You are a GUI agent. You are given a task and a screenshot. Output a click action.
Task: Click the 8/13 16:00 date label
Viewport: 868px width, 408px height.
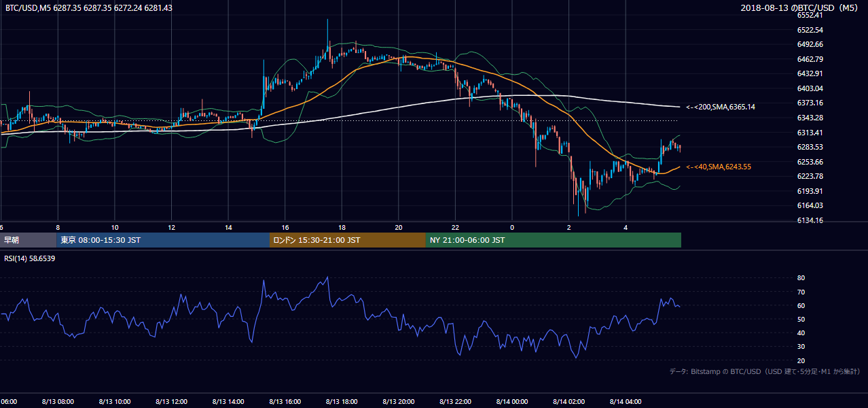click(x=285, y=401)
